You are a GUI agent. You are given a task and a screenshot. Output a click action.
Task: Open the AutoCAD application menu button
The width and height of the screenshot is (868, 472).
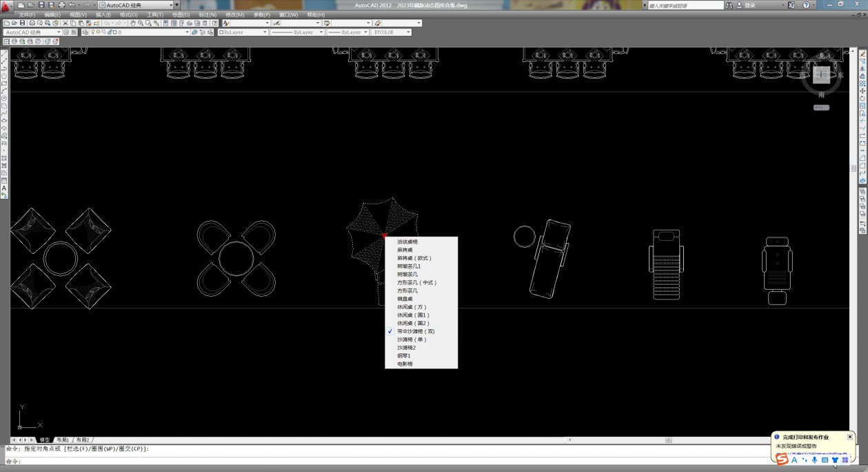(8, 6)
